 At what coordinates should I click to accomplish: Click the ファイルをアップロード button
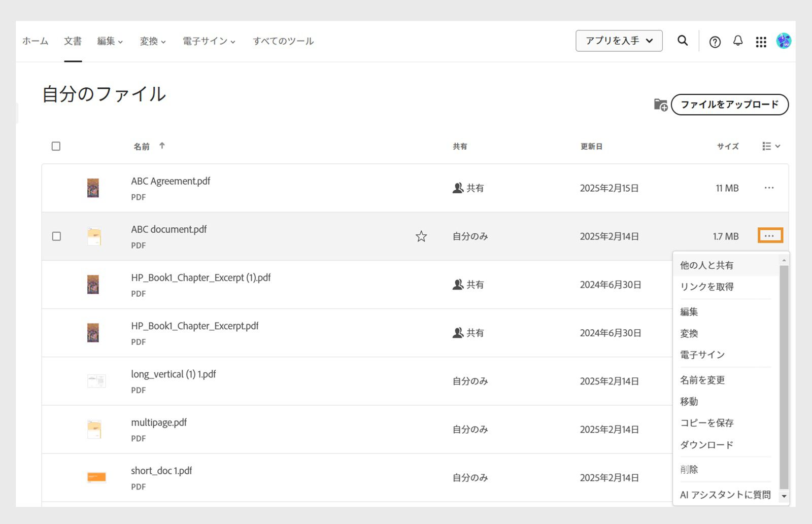click(x=729, y=104)
